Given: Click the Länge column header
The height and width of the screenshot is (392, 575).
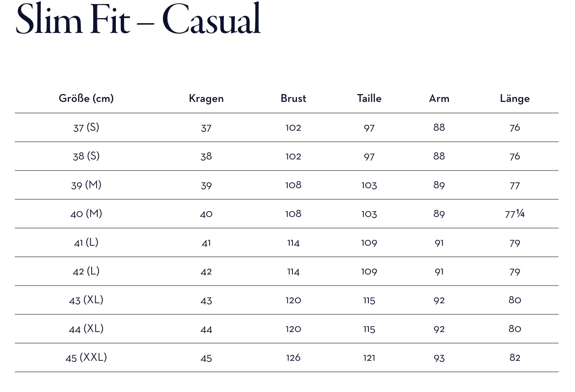Looking at the screenshot, I should pos(515,99).
